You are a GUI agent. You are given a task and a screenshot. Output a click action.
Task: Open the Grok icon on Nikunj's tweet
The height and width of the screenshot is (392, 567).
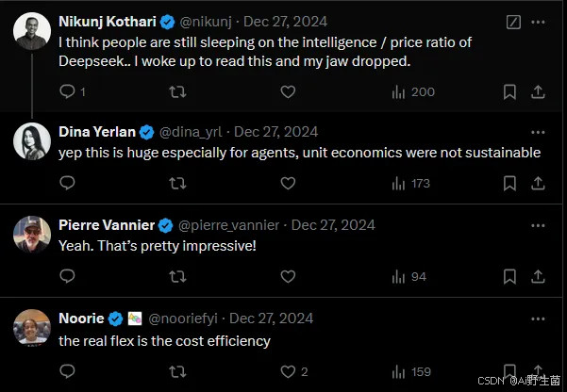click(512, 21)
